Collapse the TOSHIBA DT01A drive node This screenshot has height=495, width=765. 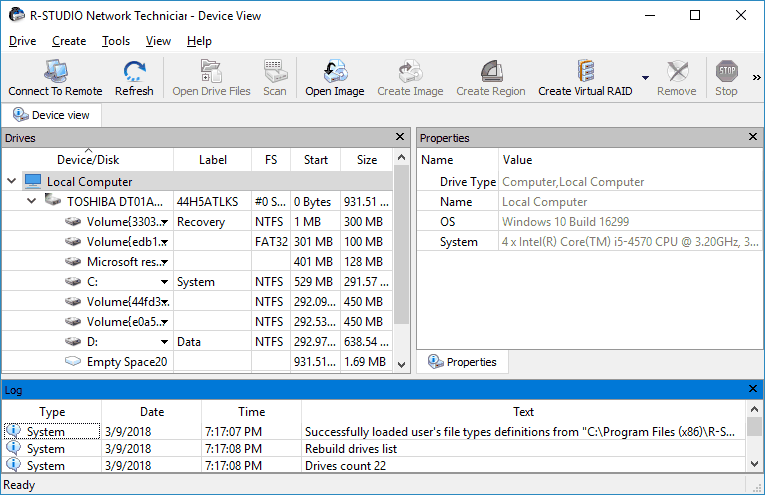point(32,201)
